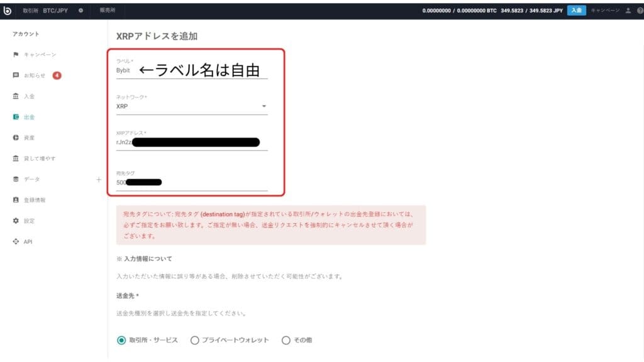Open 登録情報 in the sidebar

tap(35, 200)
